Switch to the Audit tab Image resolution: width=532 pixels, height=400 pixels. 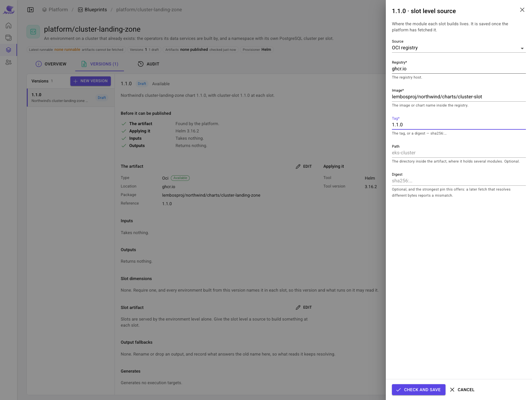[149, 64]
